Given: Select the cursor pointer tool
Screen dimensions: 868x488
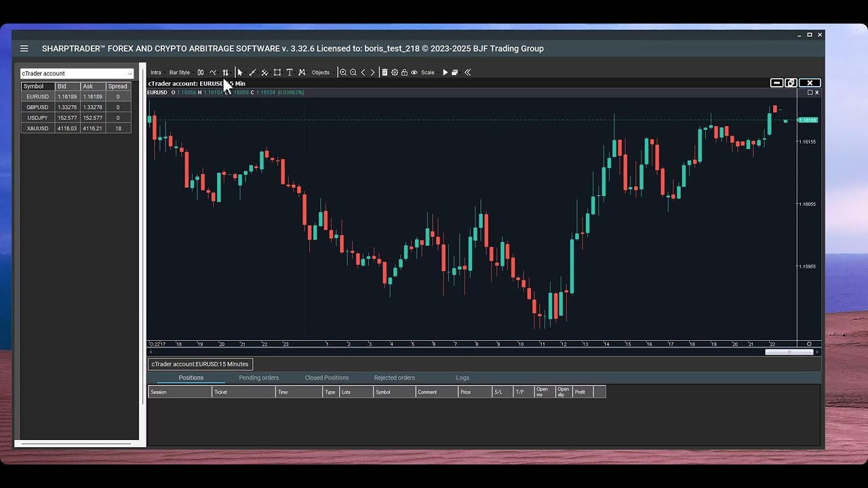Looking at the screenshot, I should coord(240,73).
